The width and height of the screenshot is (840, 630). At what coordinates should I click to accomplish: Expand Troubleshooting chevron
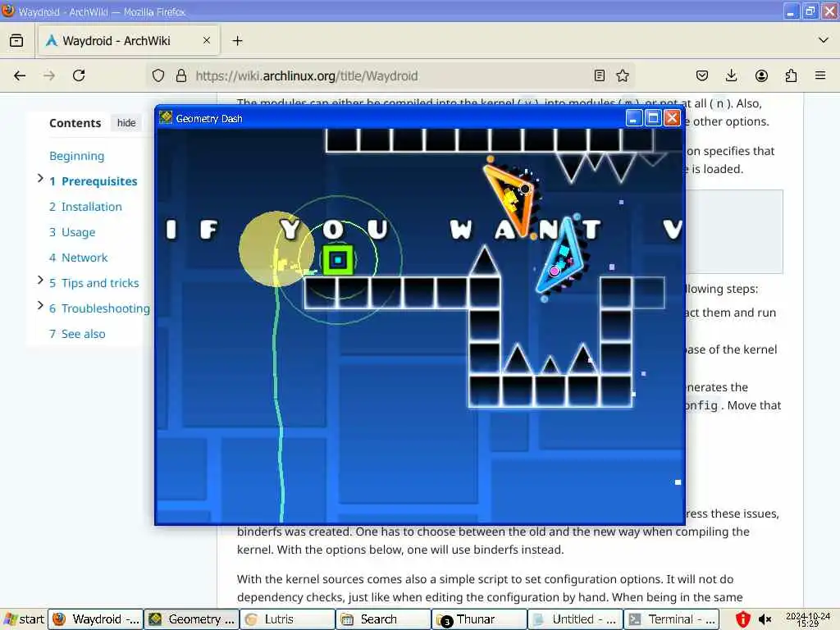coord(40,305)
